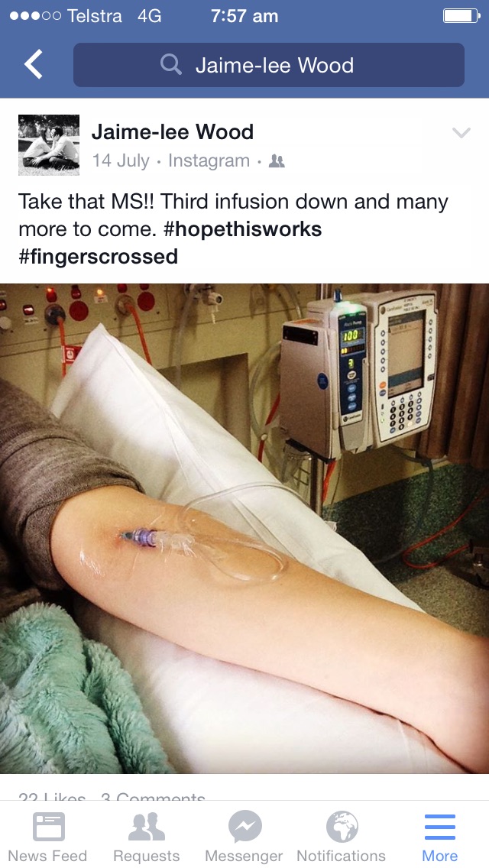Tap the search magnifier icon
The height and width of the screenshot is (868, 489).
click(x=171, y=65)
